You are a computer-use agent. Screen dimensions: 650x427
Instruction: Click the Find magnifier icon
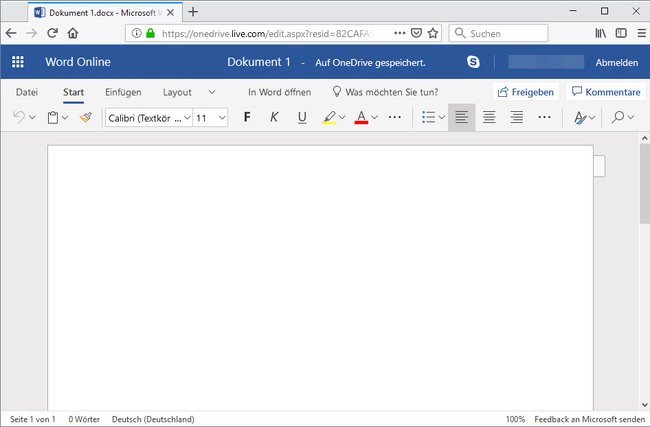click(x=618, y=117)
